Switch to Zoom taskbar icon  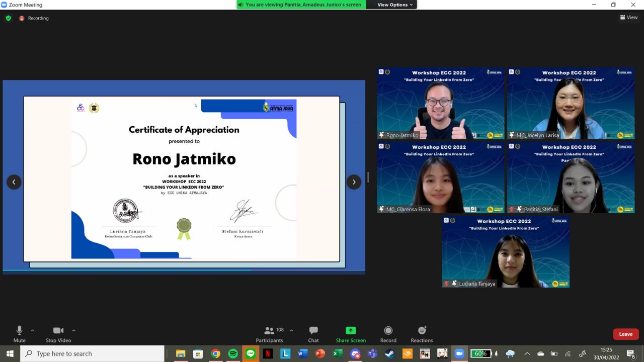pos(459,353)
